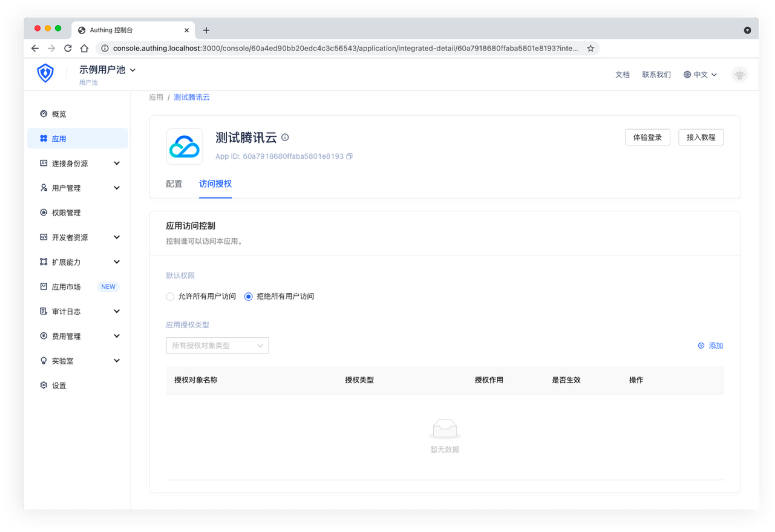Bookmark the page with star icon
Screen dimensions: 775x532
(591, 48)
